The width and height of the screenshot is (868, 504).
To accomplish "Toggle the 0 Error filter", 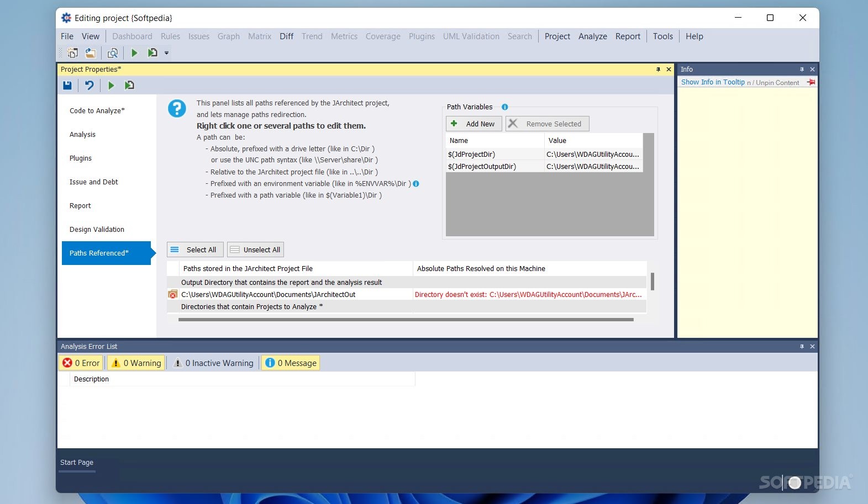I will 81,363.
